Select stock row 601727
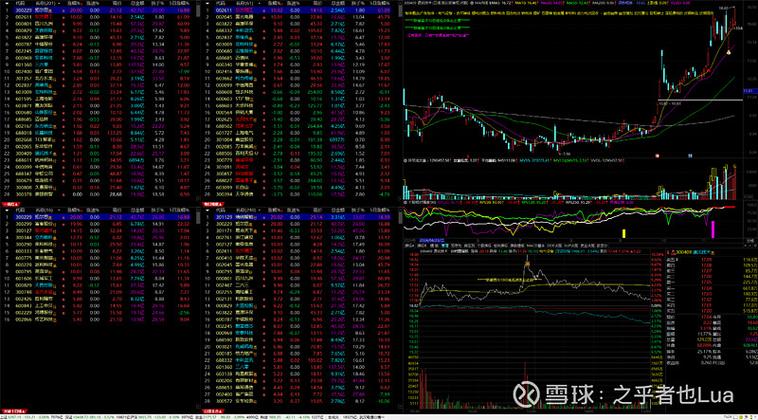This screenshot has height=420, width=758. 299,133
